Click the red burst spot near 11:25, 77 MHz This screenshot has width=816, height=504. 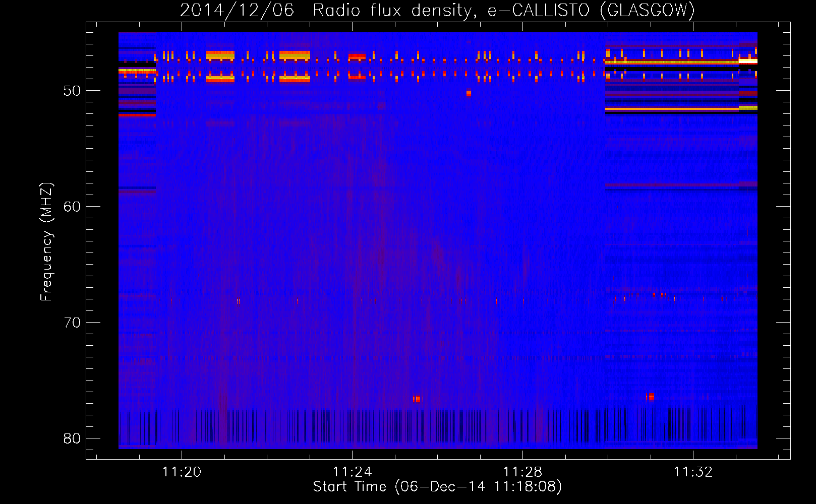(418, 399)
